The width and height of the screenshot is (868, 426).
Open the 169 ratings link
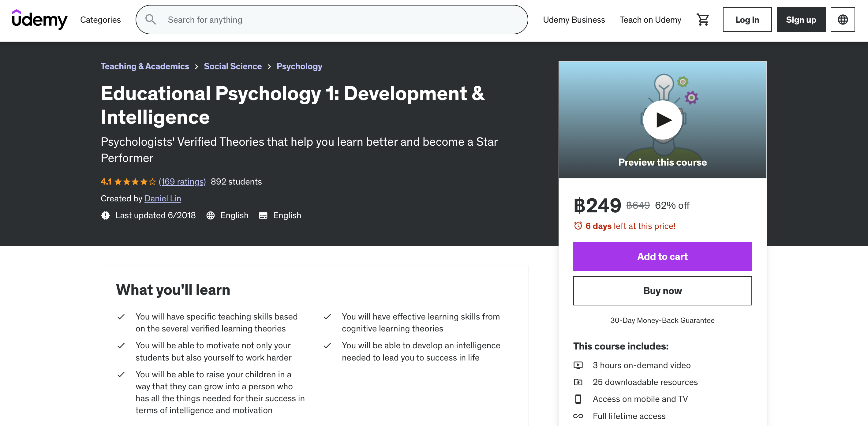pos(182,182)
